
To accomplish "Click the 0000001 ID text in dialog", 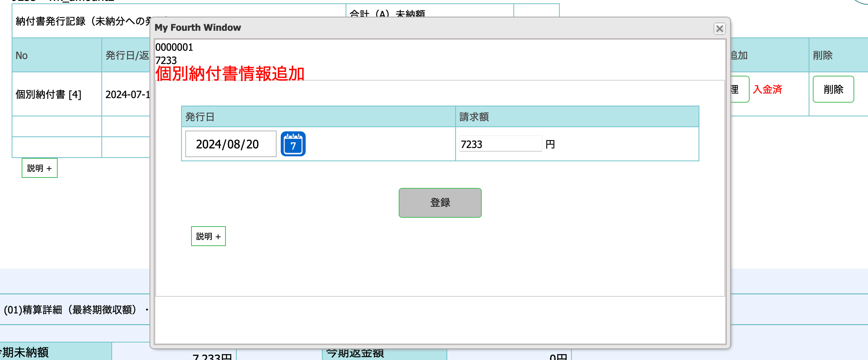I will pos(174,47).
